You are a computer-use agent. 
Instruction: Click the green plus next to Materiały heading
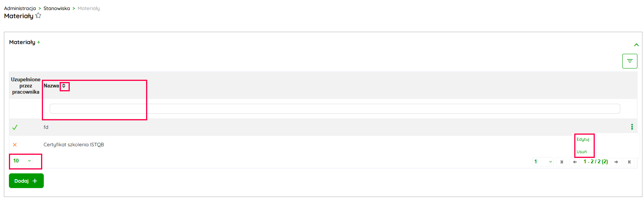click(x=39, y=43)
